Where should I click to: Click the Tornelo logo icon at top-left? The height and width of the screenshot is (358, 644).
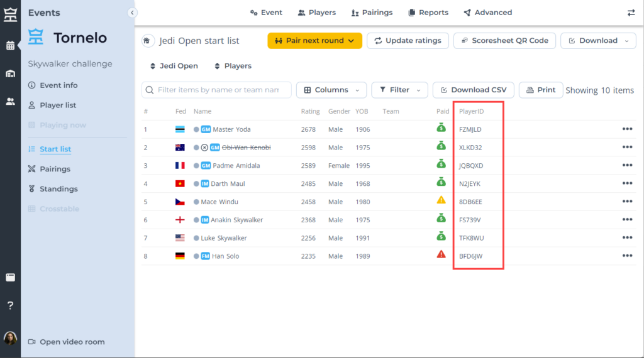10,15
